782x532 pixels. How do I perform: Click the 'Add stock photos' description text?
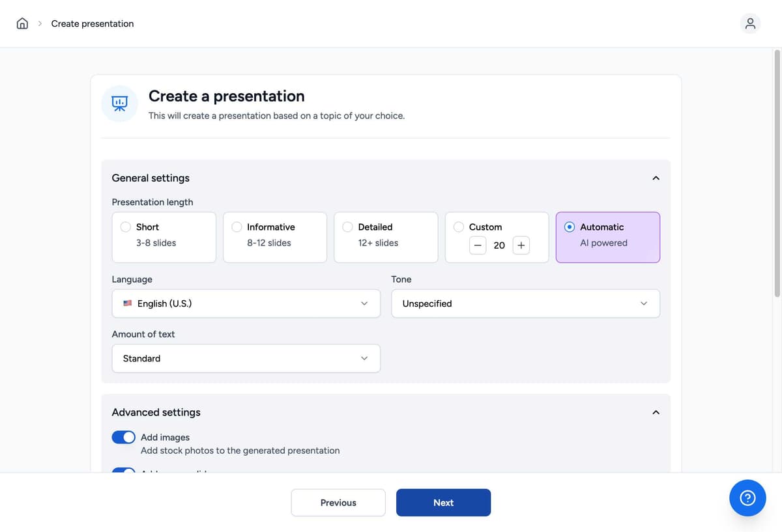(x=240, y=451)
